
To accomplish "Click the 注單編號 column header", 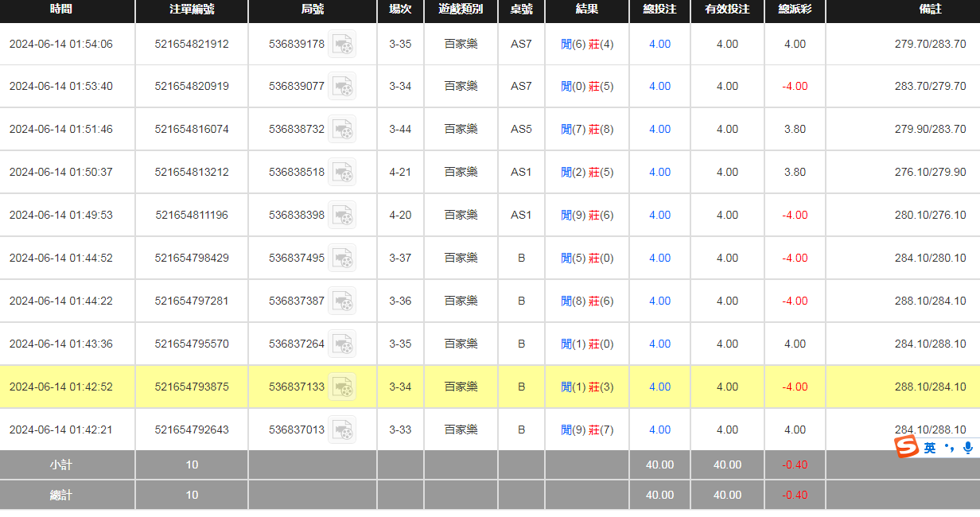I will click(192, 10).
